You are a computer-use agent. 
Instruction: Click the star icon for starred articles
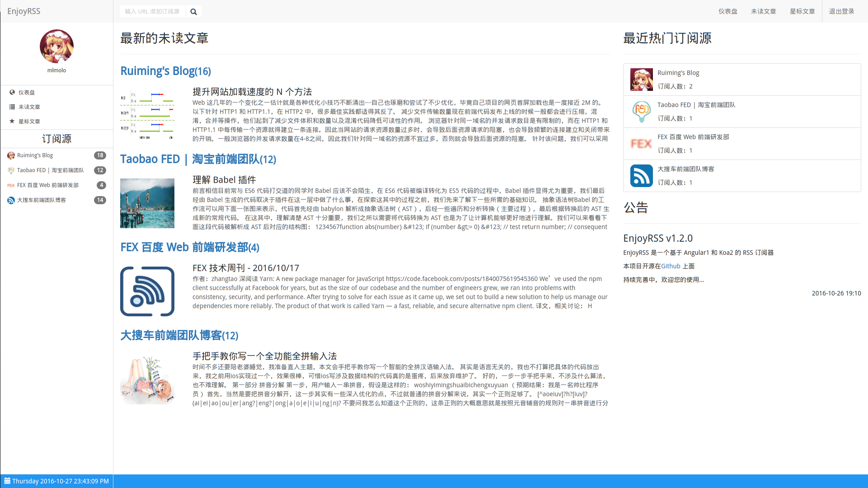click(12, 121)
